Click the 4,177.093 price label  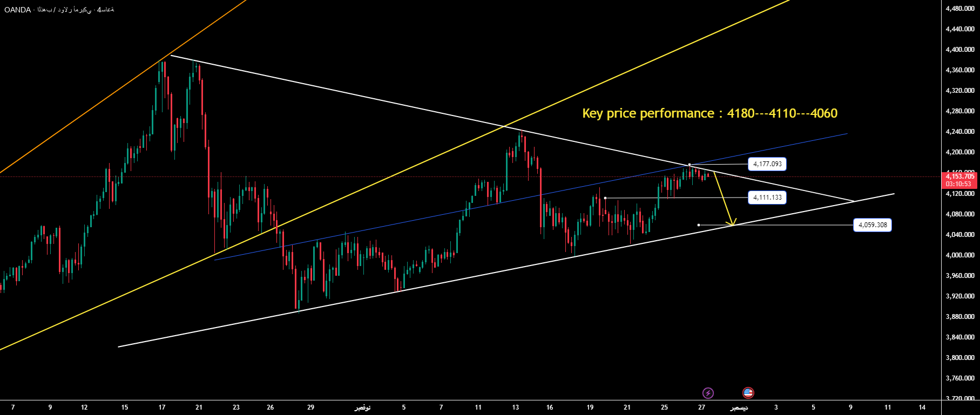767,164
